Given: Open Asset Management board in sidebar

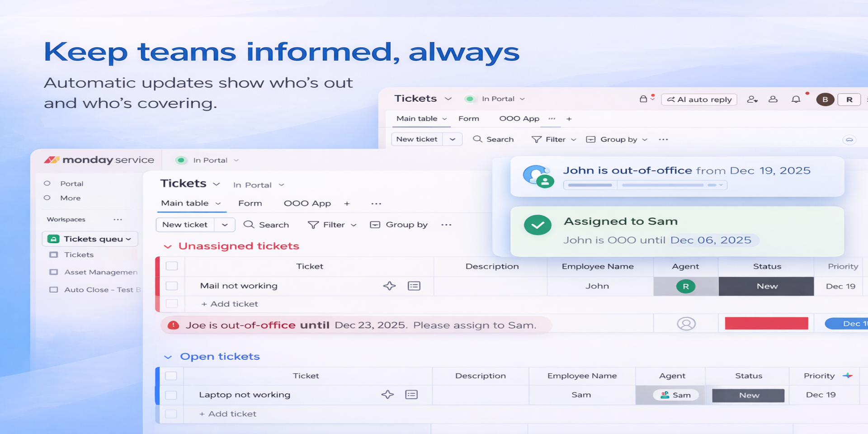Looking at the screenshot, I should 100,272.
